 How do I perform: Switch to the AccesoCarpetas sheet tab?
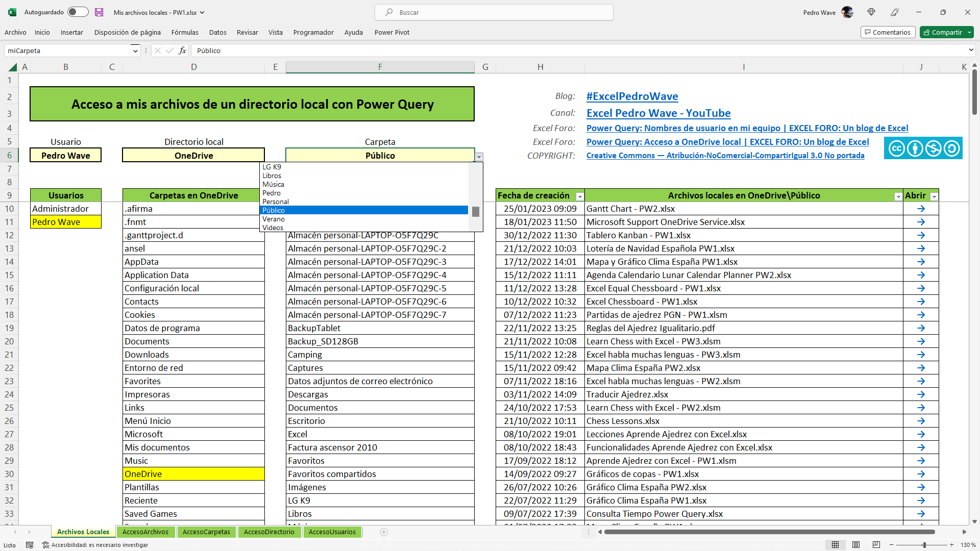click(206, 532)
